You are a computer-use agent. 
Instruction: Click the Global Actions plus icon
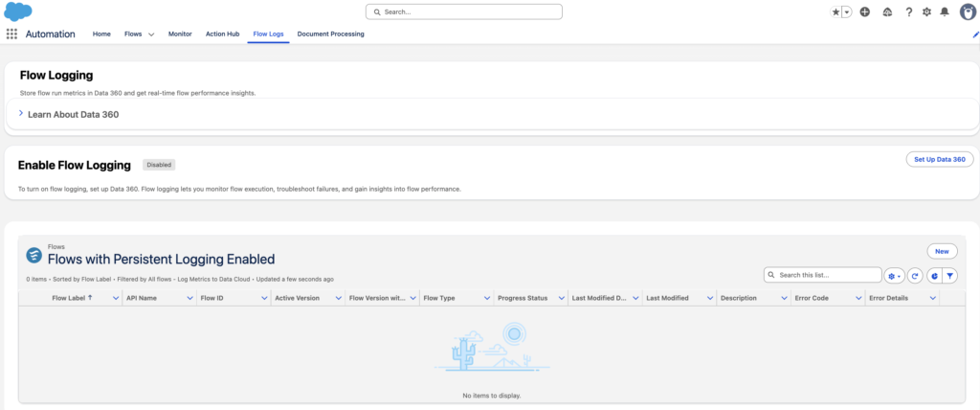(865, 11)
